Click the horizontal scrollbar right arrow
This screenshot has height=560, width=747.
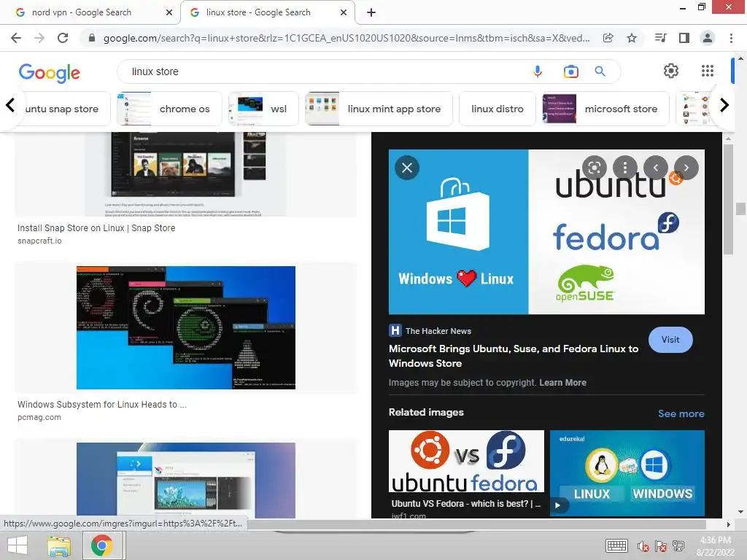tap(728, 524)
